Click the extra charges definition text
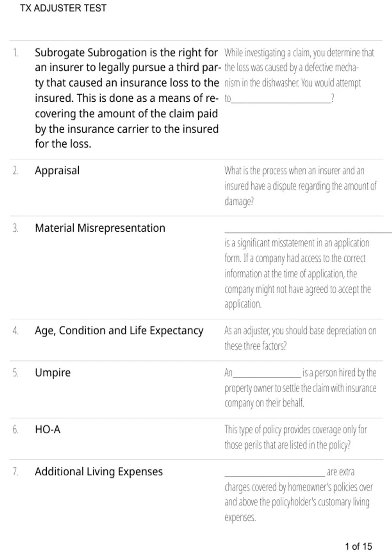The height and width of the screenshot is (556, 392). pyautogui.click(x=299, y=495)
